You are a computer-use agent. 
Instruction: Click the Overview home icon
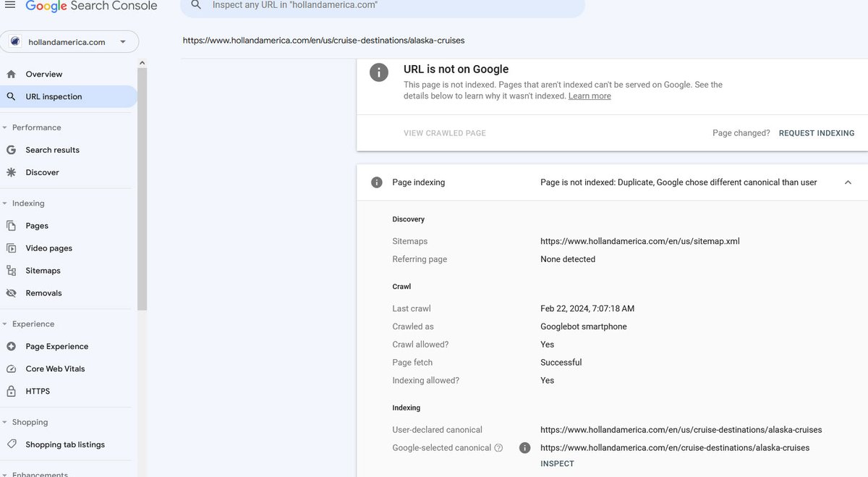[11, 74]
